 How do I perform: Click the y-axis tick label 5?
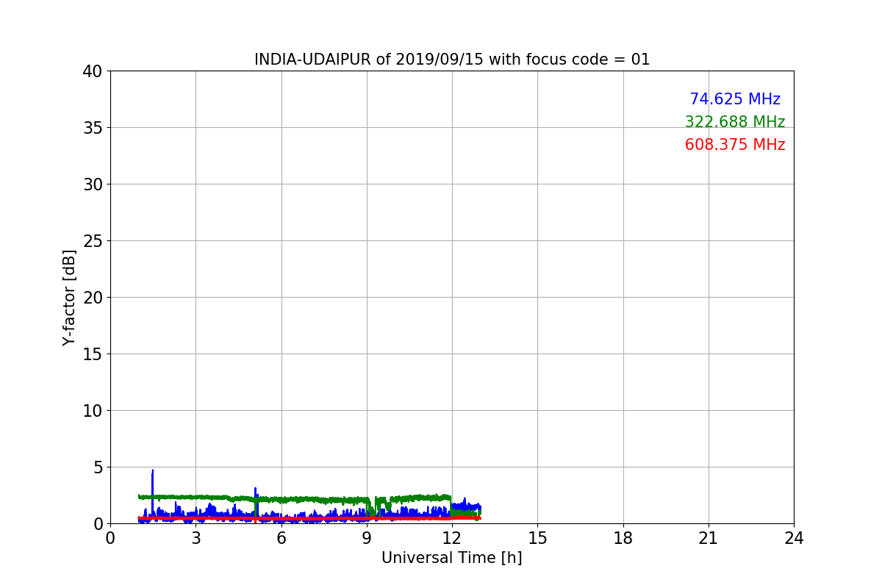coord(96,467)
